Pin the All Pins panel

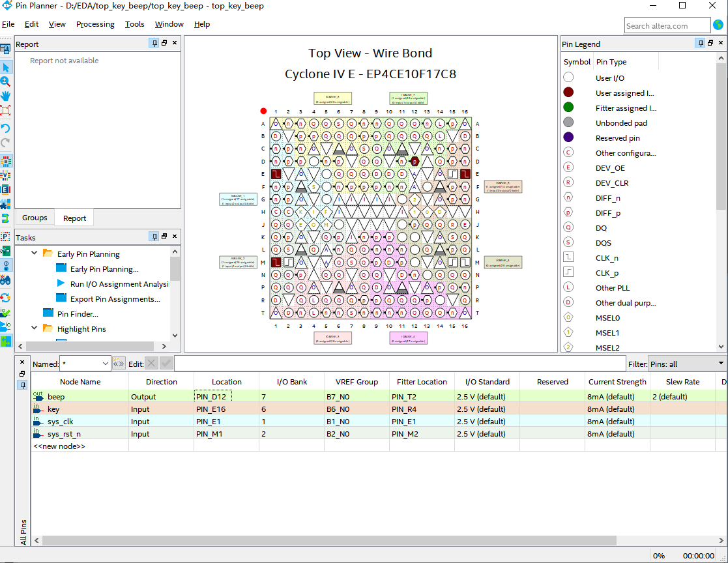22,384
